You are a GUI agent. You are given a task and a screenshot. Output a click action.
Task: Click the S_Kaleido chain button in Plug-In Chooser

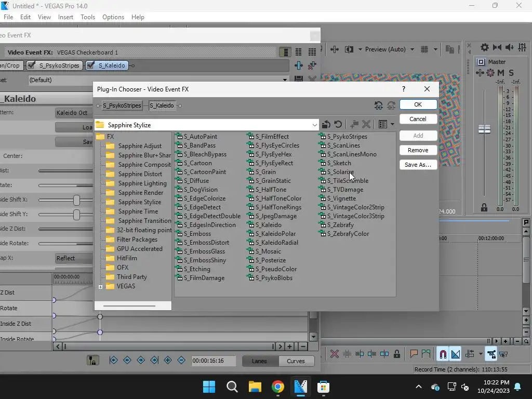pyautogui.click(x=162, y=105)
